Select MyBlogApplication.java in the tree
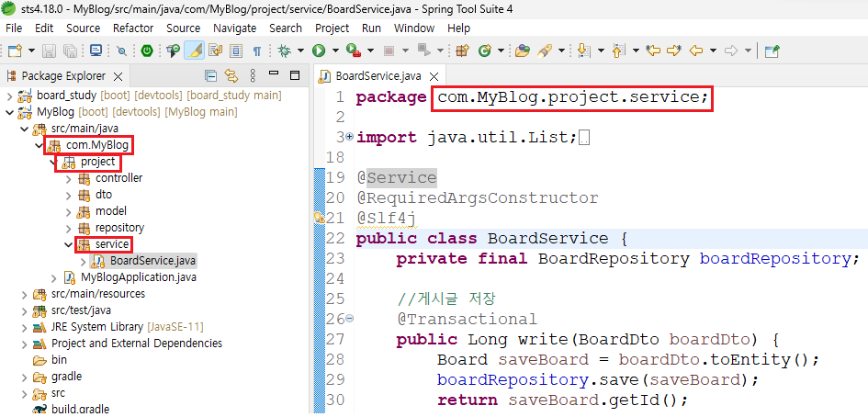This screenshot has width=868, height=417. (139, 276)
